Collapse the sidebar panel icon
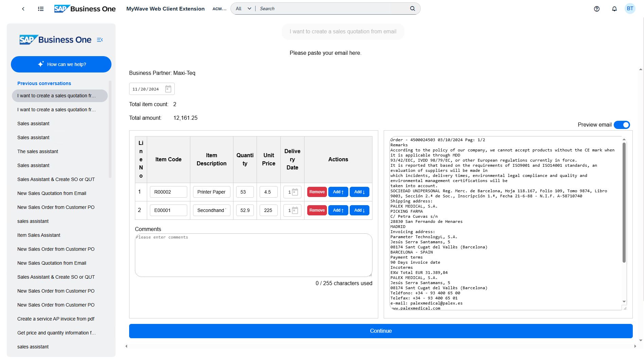The width and height of the screenshot is (644, 361). coord(100,40)
